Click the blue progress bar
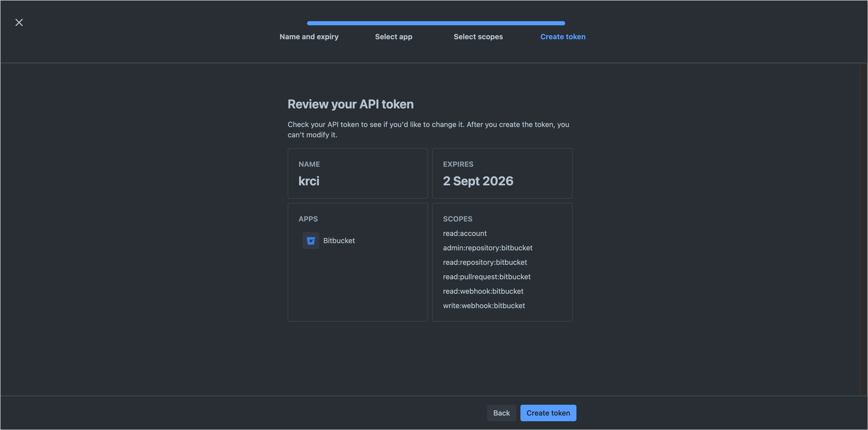Screen dimensions: 868x430 pos(436,23)
